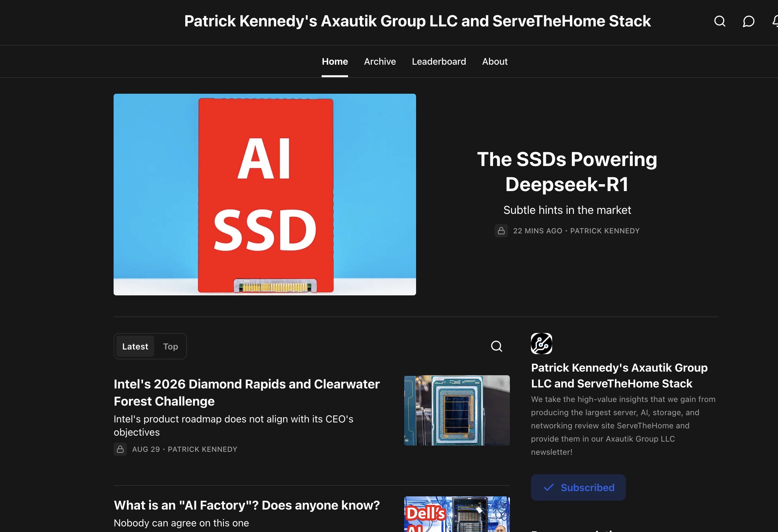This screenshot has width=778, height=532.
Task: Click the notification bell icon
Action: point(775,21)
